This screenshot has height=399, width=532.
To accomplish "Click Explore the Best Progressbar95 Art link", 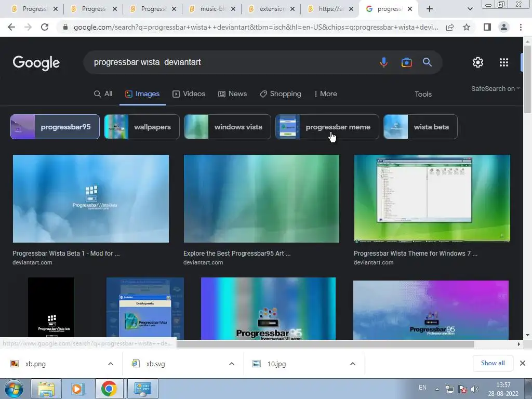I will (x=237, y=253).
